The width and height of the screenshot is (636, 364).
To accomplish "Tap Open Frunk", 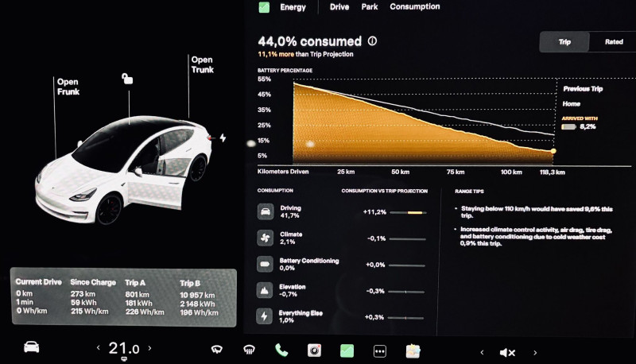I will [x=68, y=87].
